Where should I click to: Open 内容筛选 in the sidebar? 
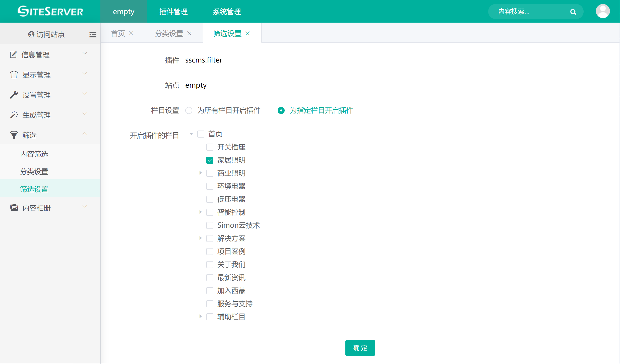pos(34,154)
